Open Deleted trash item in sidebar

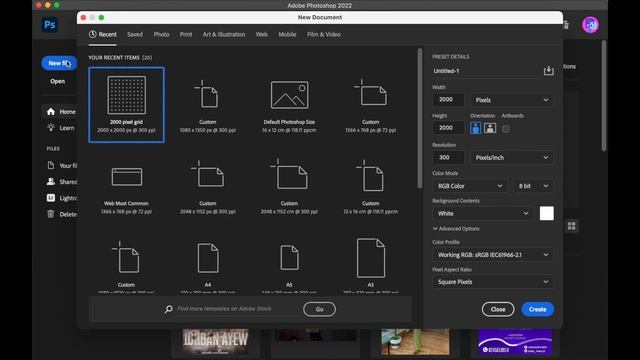[61, 214]
